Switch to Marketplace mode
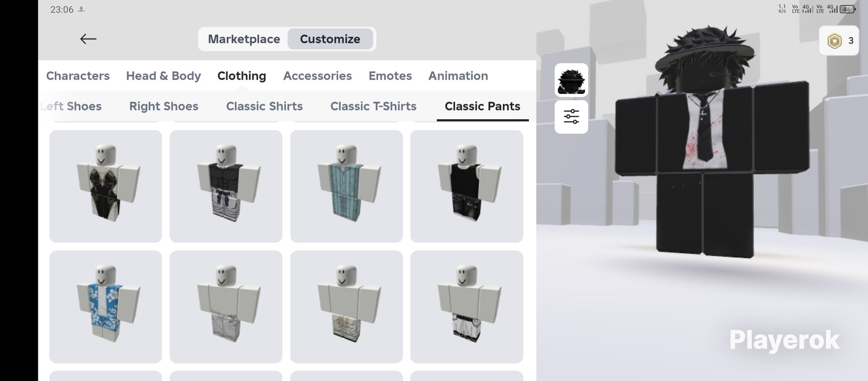This screenshot has height=381, width=868. tap(244, 39)
